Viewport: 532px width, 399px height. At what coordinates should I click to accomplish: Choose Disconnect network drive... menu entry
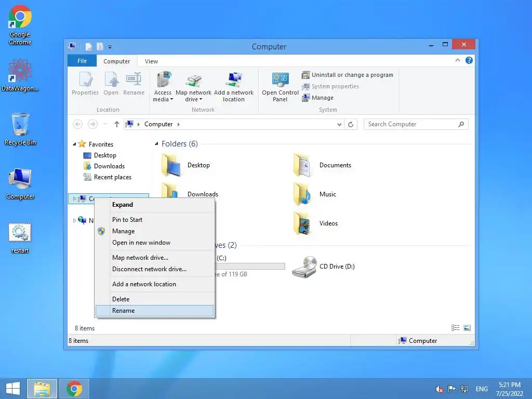[155, 270]
